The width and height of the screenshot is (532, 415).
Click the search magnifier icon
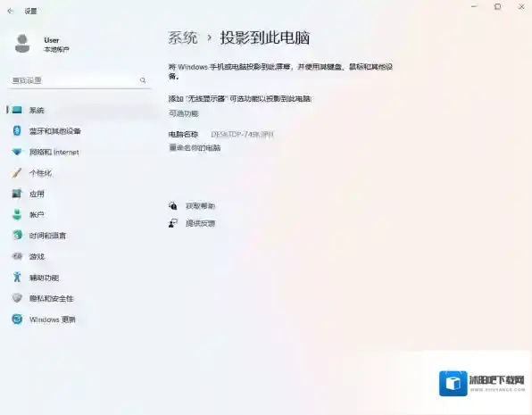click(x=143, y=80)
